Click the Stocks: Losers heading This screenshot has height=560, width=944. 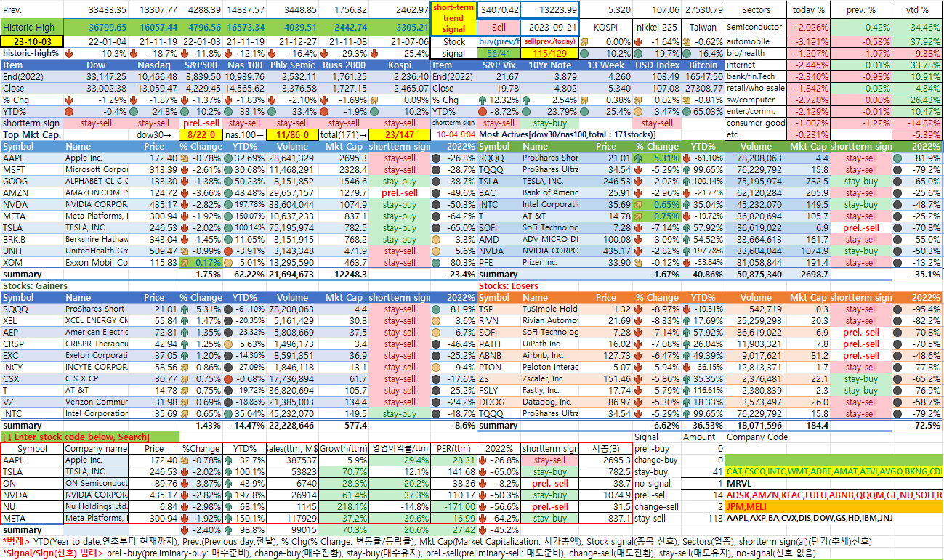[x=507, y=285]
